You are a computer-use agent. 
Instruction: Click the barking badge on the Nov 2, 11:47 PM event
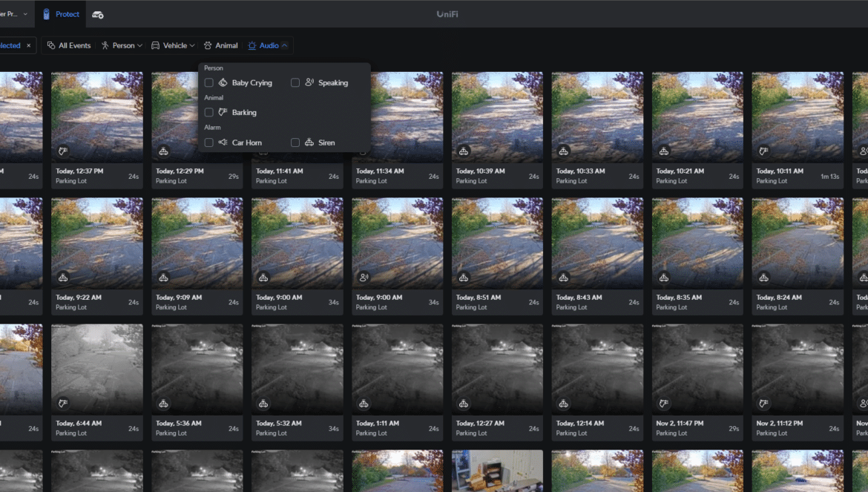pos(663,404)
